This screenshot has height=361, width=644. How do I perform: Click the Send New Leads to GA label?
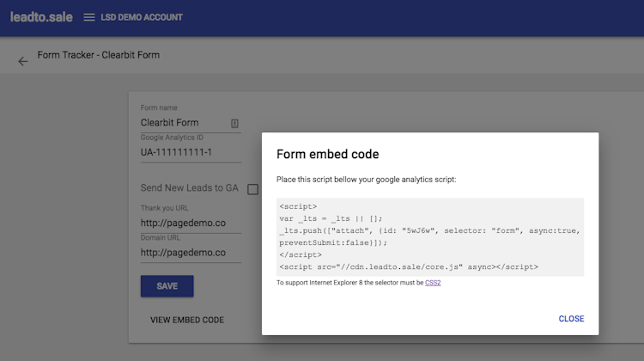click(x=189, y=188)
